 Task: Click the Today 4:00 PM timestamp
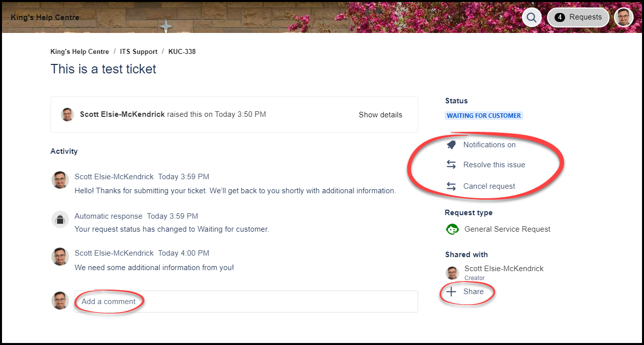click(x=183, y=253)
